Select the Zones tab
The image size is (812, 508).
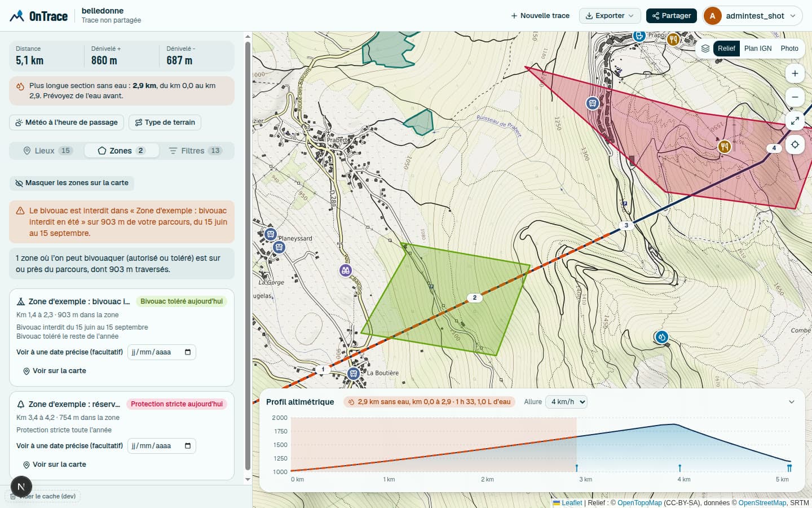[122, 151]
